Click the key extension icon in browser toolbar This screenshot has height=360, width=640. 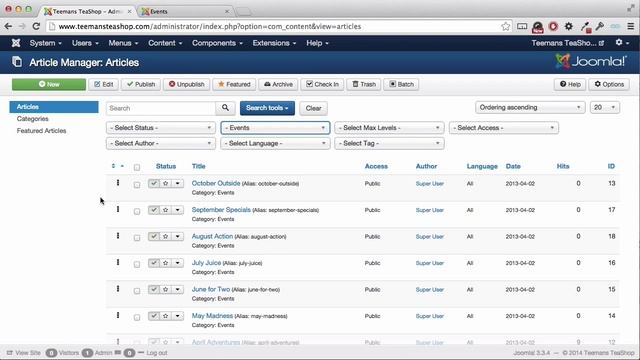click(600, 27)
